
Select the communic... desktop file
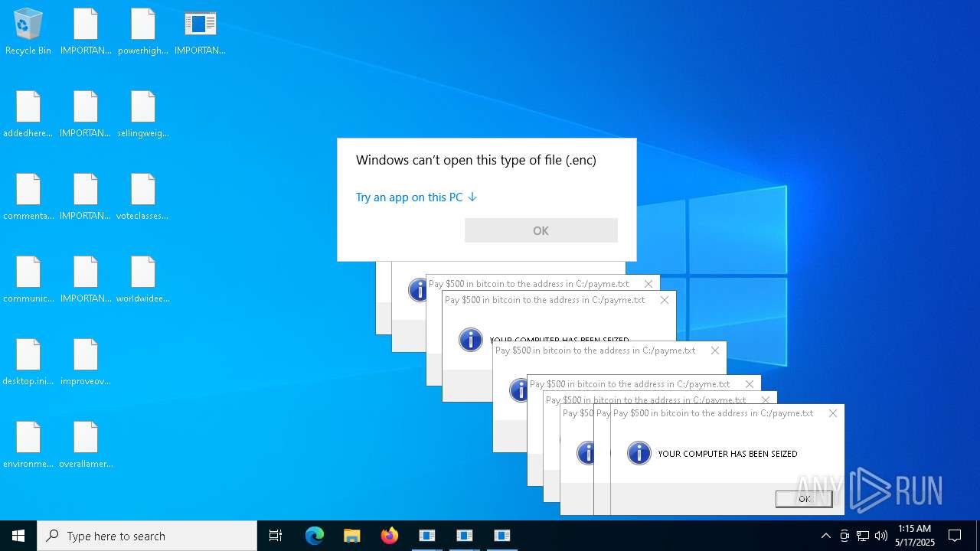click(x=28, y=280)
